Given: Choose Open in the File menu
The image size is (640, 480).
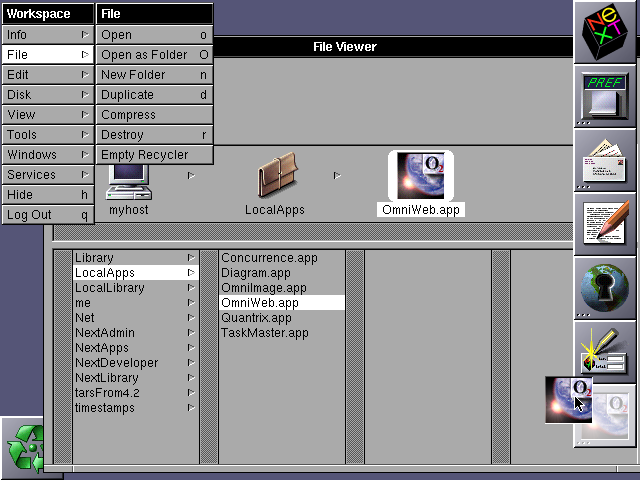Looking at the screenshot, I should [154, 35].
